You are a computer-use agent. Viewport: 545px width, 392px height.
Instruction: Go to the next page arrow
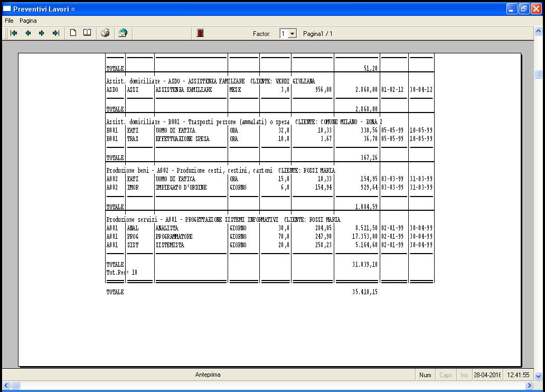pyautogui.click(x=42, y=33)
